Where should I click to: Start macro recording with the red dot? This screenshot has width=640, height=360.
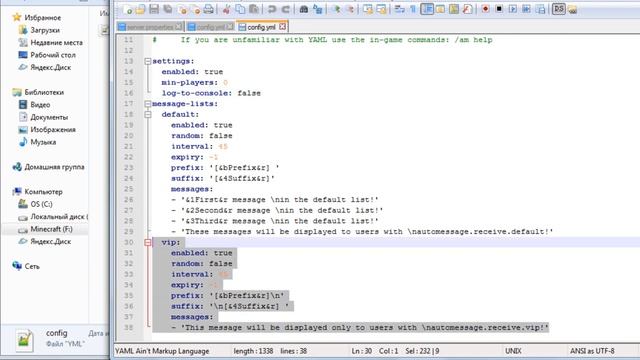[x=485, y=9]
